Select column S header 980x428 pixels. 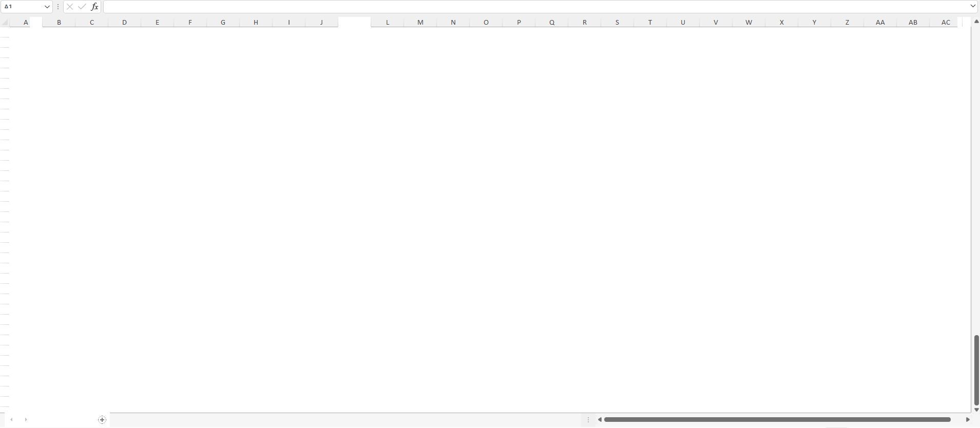[618, 22]
